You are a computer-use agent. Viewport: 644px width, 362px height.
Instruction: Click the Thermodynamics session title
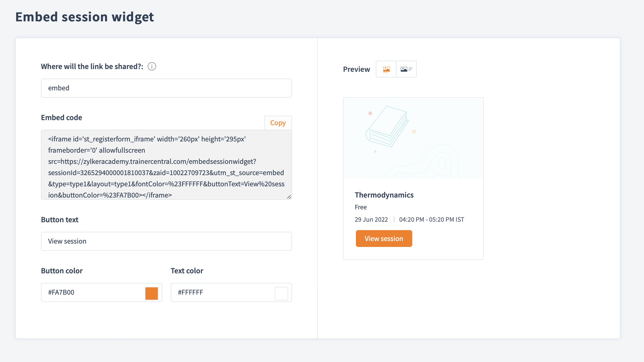coord(384,195)
